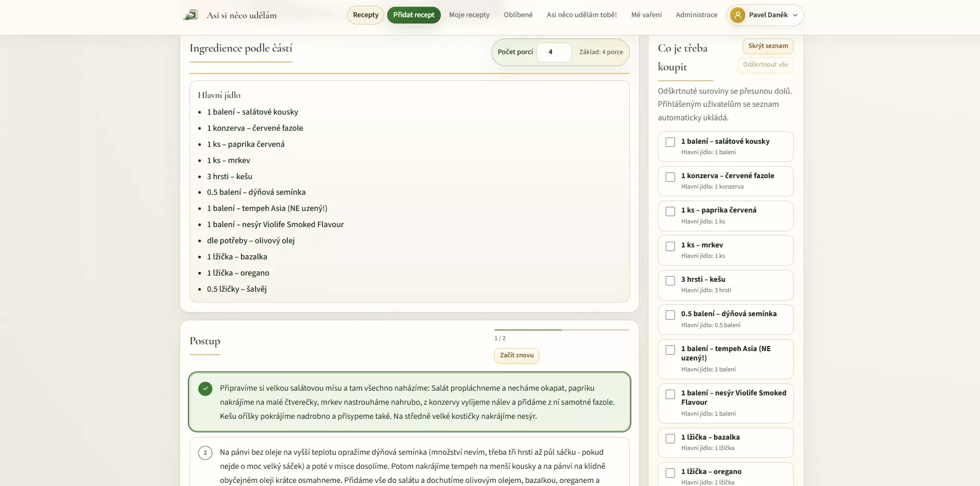The image size is (980, 486).
Task: Go to Moje recepty
Action: tap(469, 15)
